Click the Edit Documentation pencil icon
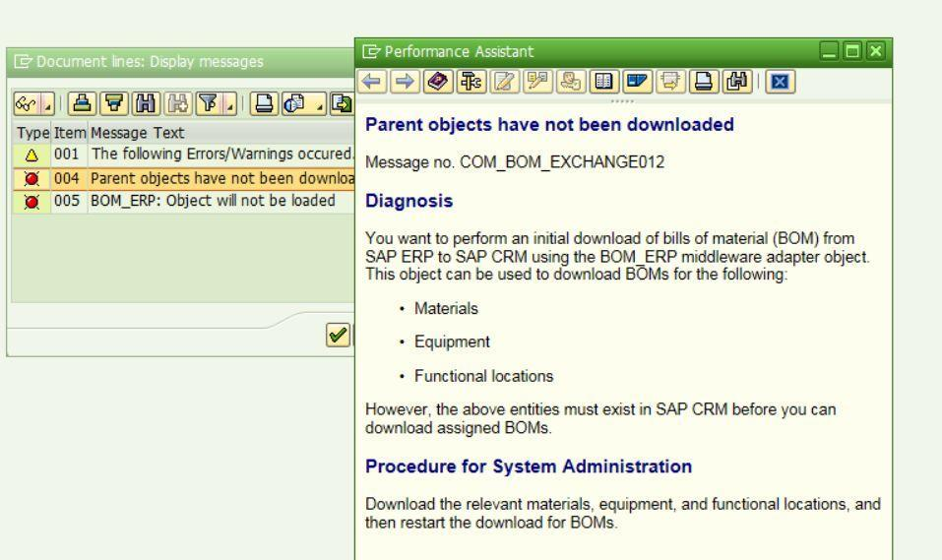942x560 pixels. [504, 82]
